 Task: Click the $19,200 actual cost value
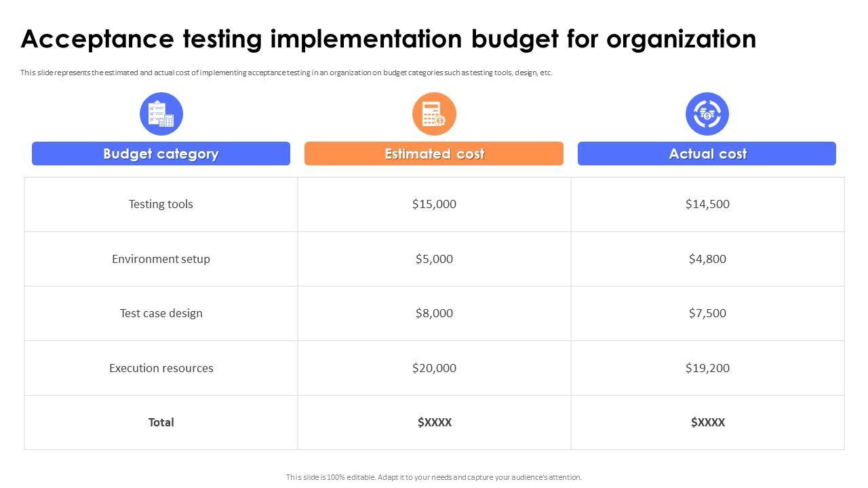707,368
